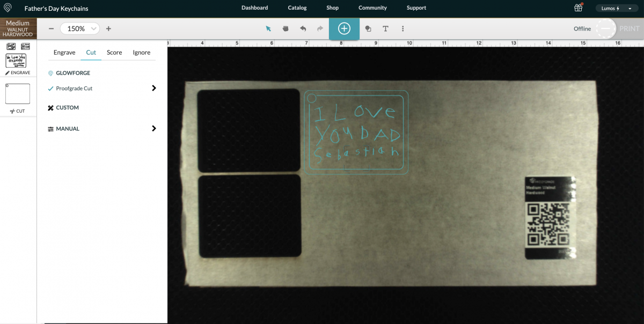Switch to the Cut tab
The image size is (644, 324).
click(x=91, y=53)
